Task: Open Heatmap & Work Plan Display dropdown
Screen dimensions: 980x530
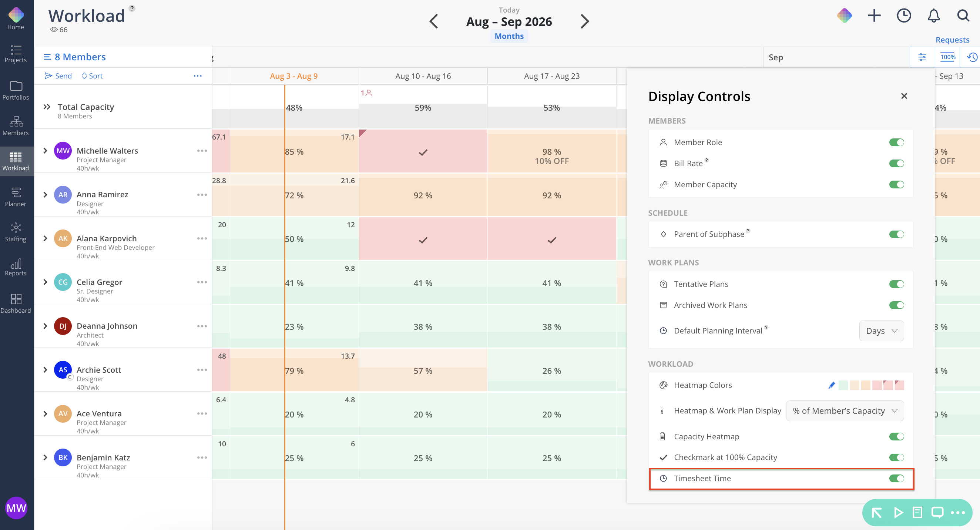Action: tap(845, 410)
